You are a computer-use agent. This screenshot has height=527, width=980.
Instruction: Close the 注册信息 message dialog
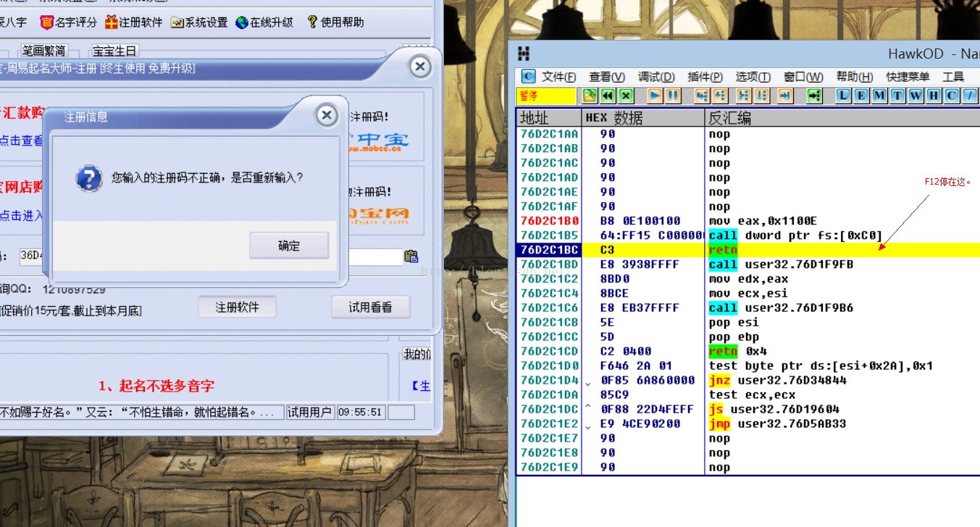point(327,115)
